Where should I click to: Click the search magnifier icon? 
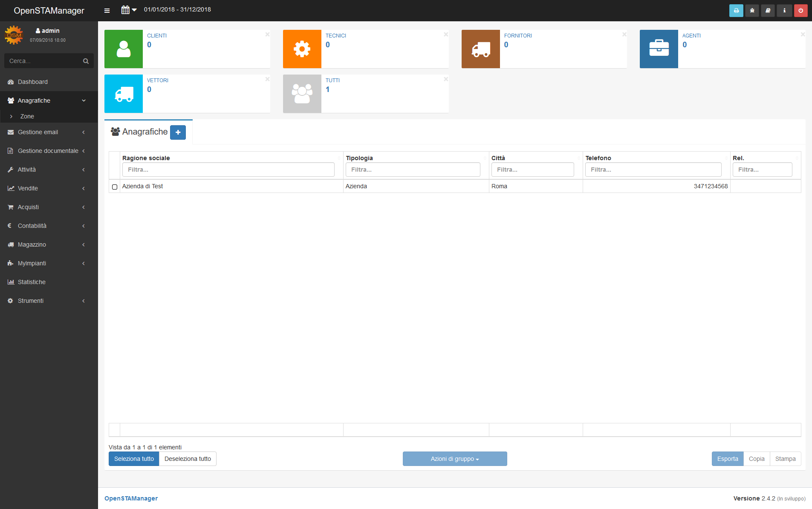pos(86,61)
